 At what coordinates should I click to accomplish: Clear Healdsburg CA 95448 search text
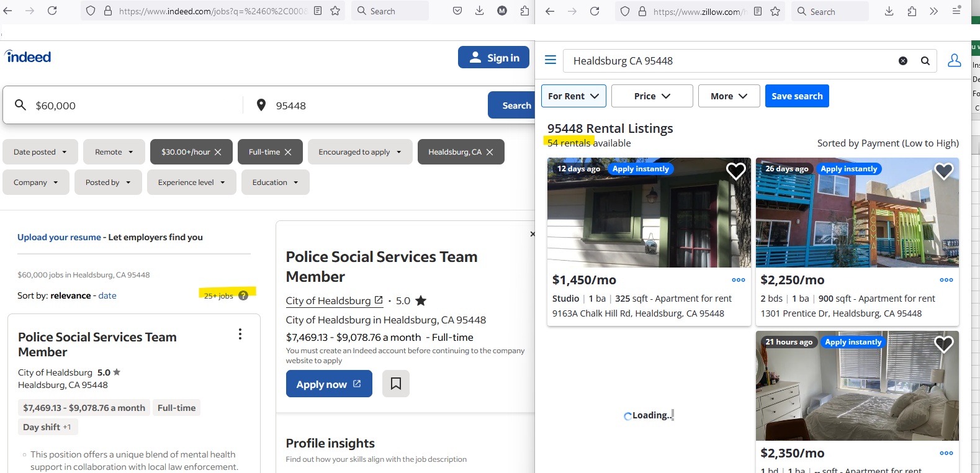point(903,61)
